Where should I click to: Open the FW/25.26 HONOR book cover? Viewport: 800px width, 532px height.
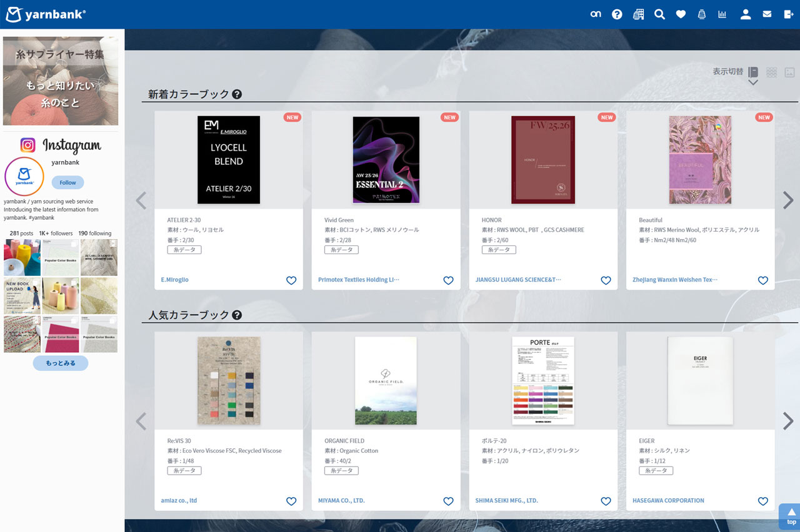tap(543, 160)
